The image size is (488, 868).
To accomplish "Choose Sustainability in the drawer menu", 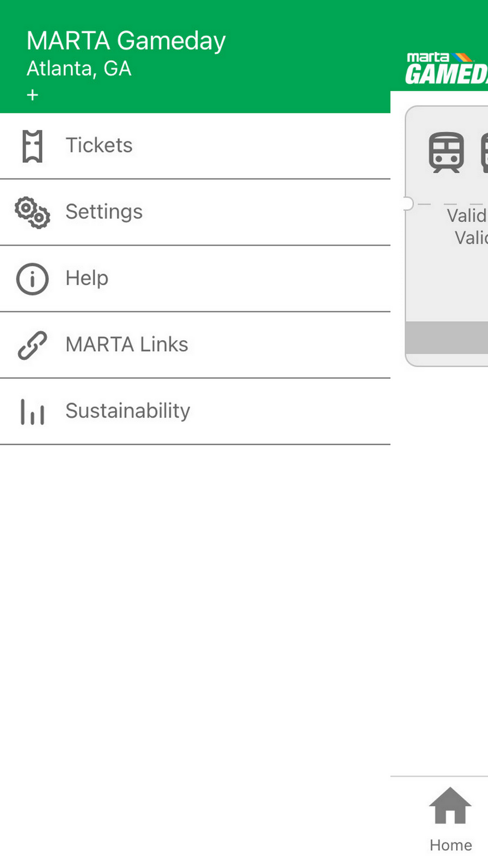I will (x=128, y=411).
